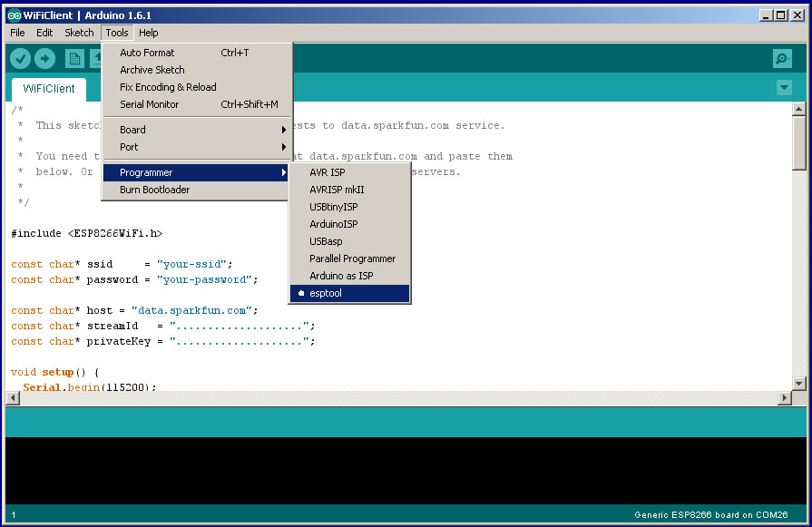Image resolution: width=812 pixels, height=527 pixels.
Task: Close the Arduino window
Action: (x=797, y=15)
